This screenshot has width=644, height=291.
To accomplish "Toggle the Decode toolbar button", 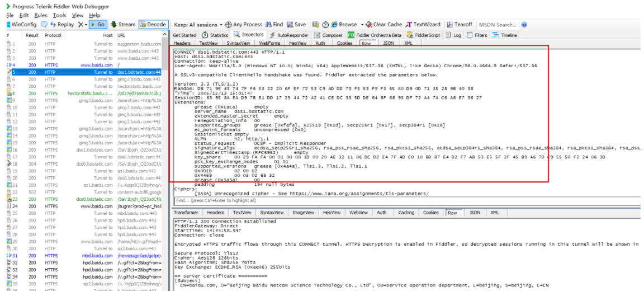I will pos(153,25).
